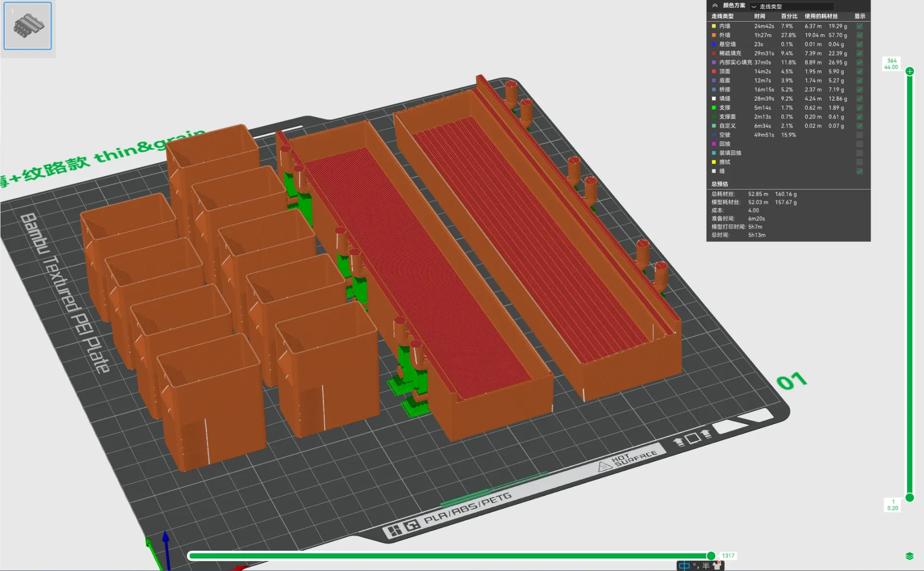This screenshot has height=571, width=924.
Task: Toggle visibility of 悬空墙 lines
Action: pyautogui.click(x=860, y=44)
